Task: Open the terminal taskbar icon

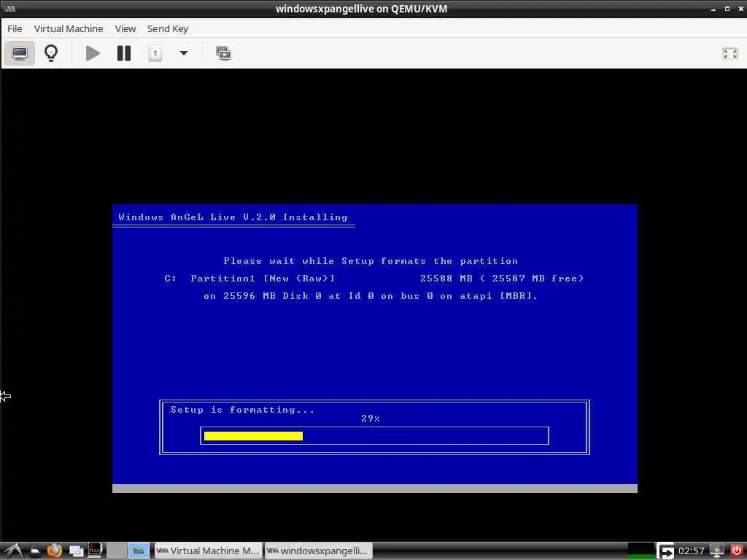Action: coord(95,551)
